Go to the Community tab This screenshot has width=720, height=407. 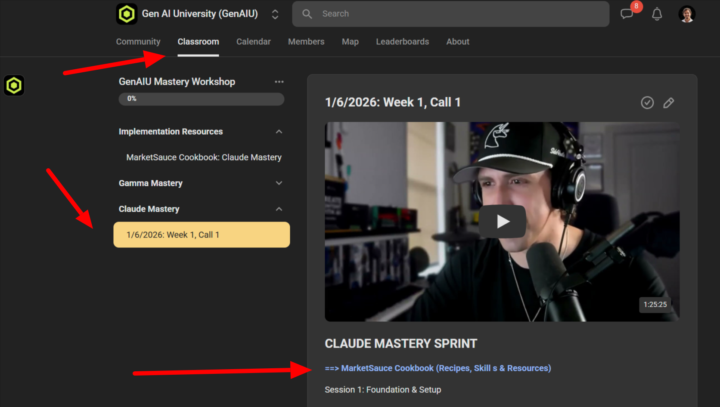tap(138, 42)
